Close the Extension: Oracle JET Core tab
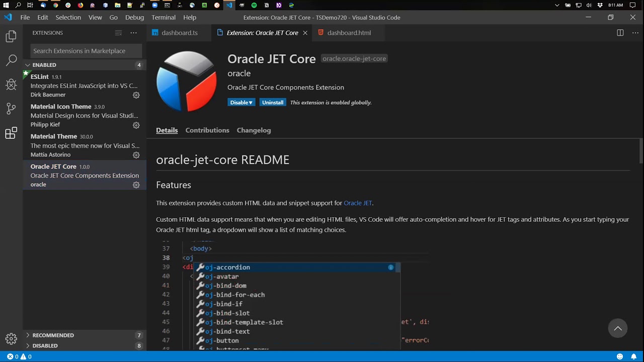The image size is (644, 362). [x=305, y=33]
